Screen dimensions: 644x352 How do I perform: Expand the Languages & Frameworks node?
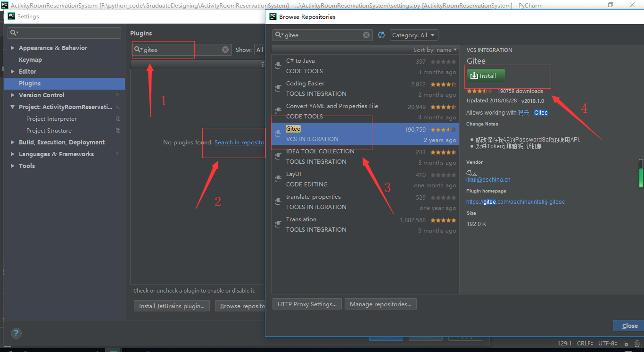[13, 154]
